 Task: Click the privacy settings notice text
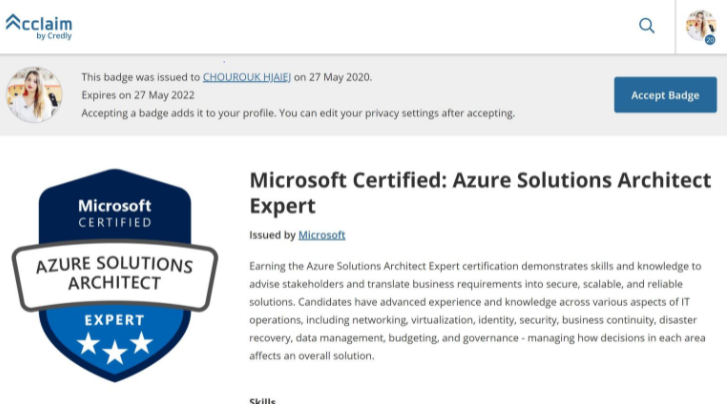pos(298,113)
